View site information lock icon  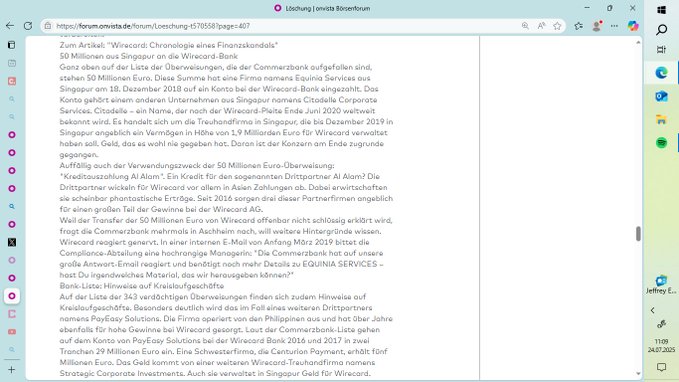(48, 26)
